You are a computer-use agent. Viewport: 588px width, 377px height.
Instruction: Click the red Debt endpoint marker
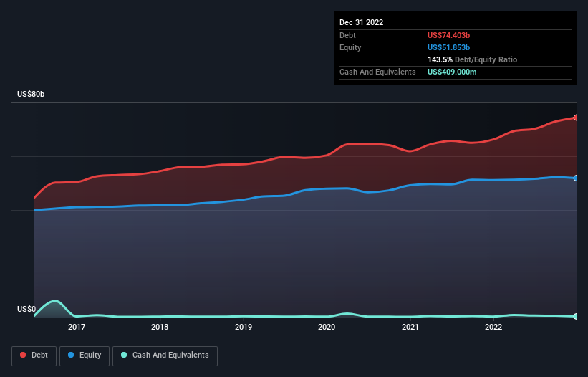pos(576,118)
